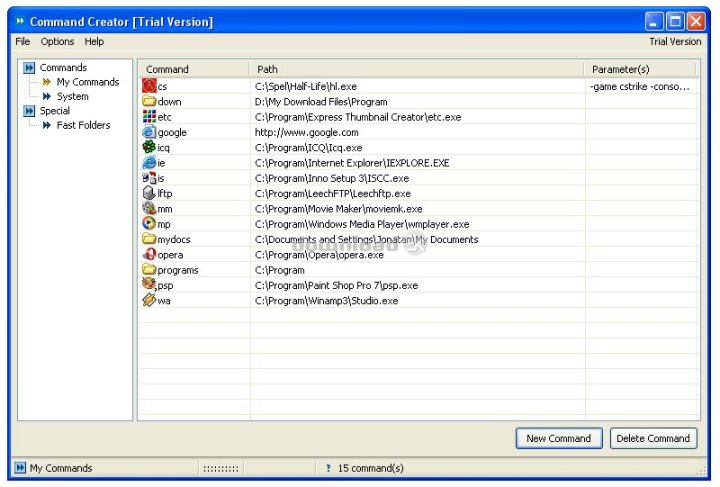The image size is (720, 487).
Task: Select the wa command's Winamp icon
Action: [149, 300]
